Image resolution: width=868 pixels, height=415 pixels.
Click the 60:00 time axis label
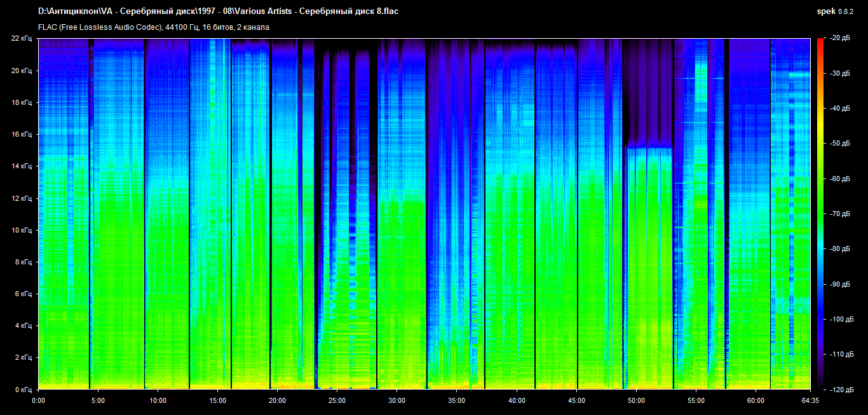pyautogui.click(x=756, y=400)
